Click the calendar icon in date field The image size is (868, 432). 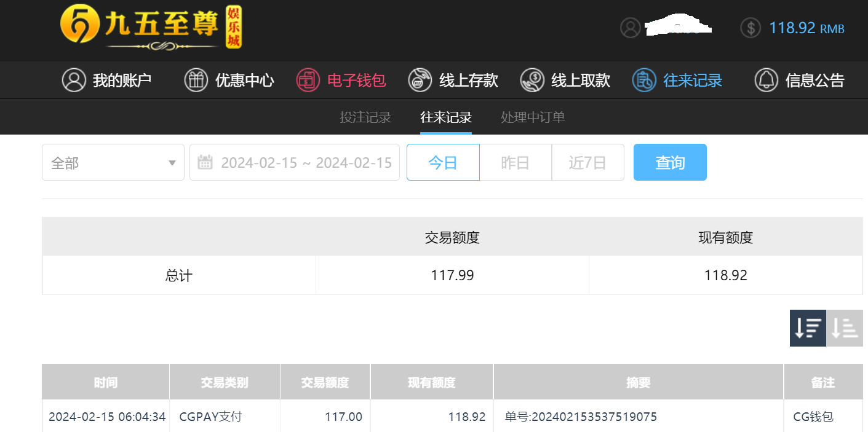(205, 162)
